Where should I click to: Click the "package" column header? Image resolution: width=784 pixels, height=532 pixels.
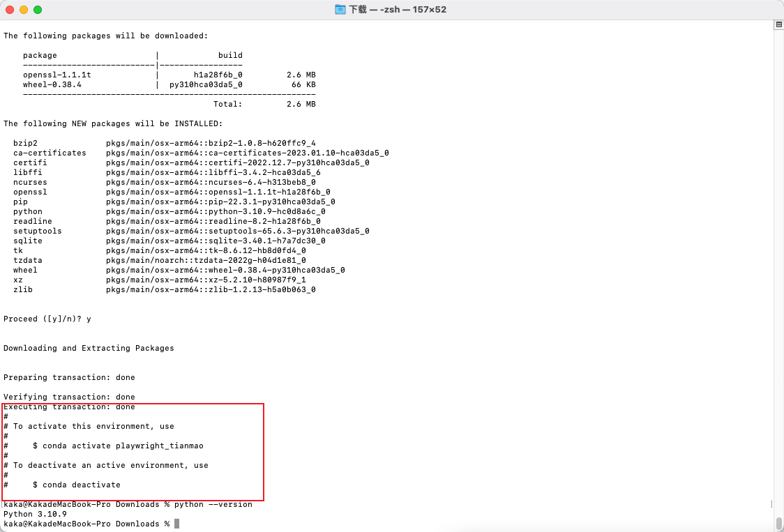click(x=40, y=56)
